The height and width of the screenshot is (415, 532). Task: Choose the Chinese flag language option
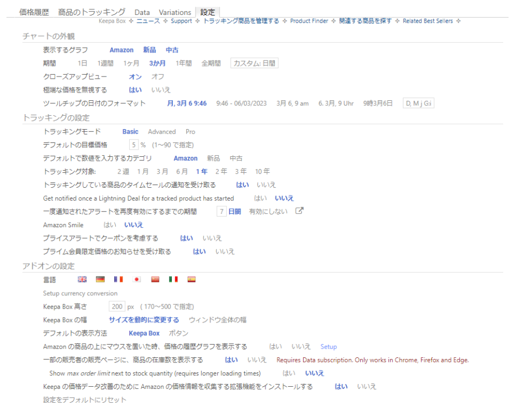point(155,279)
